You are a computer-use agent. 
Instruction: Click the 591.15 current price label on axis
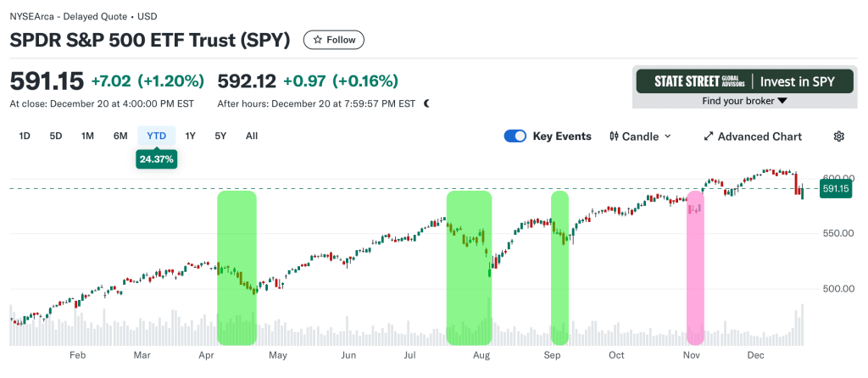click(x=836, y=189)
